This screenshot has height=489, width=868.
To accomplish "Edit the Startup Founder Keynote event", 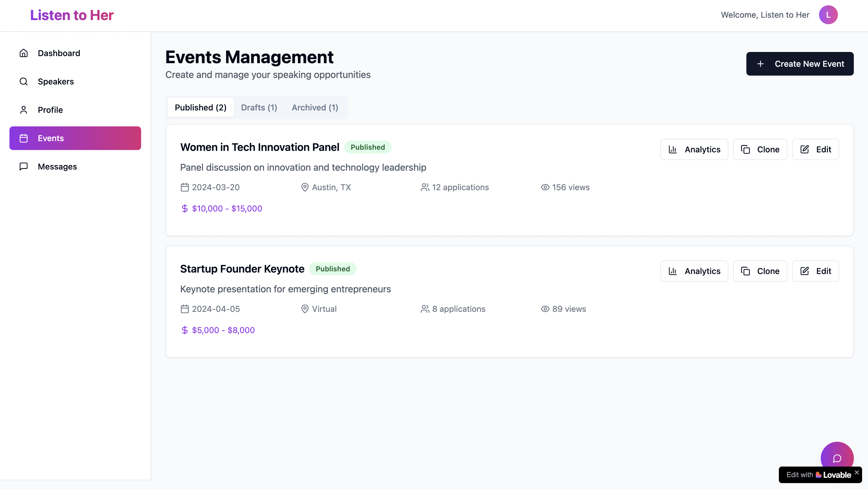I will tap(815, 271).
